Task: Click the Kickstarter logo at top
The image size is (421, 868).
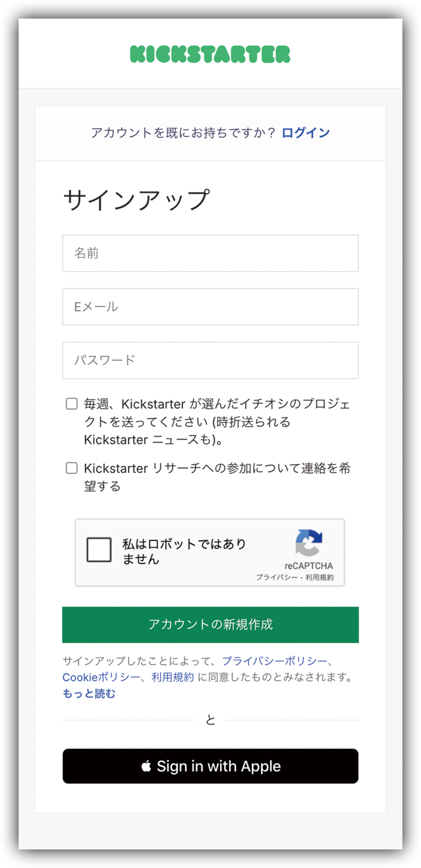Action: tap(210, 54)
